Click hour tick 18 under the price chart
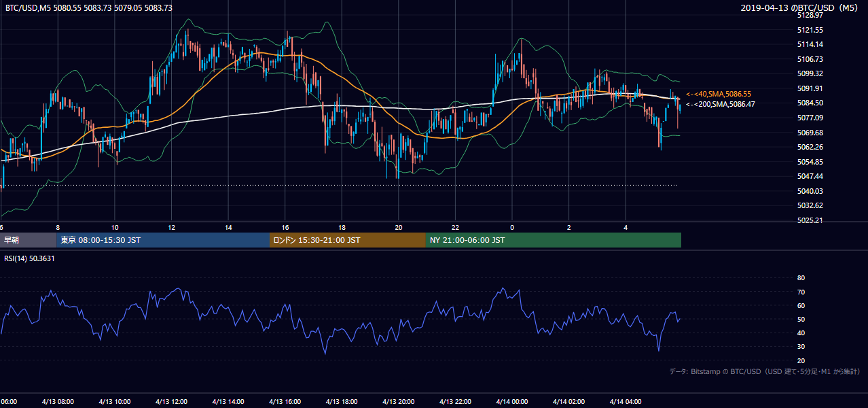 coord(342,228)
